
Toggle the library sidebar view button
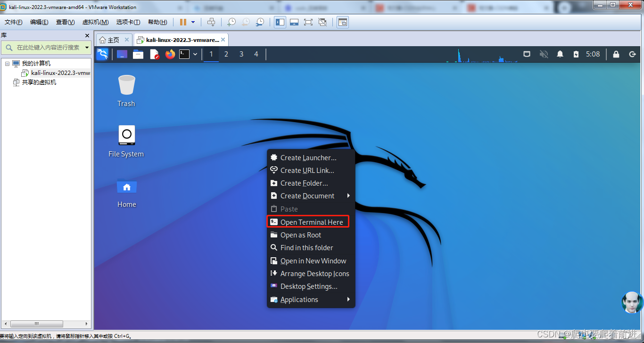[280, 22]
